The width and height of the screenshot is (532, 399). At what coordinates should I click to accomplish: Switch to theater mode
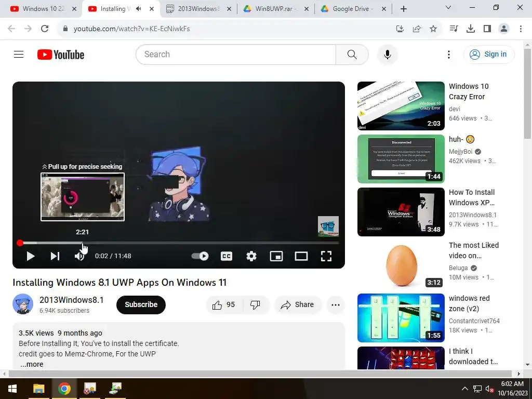tap(301, 256)
